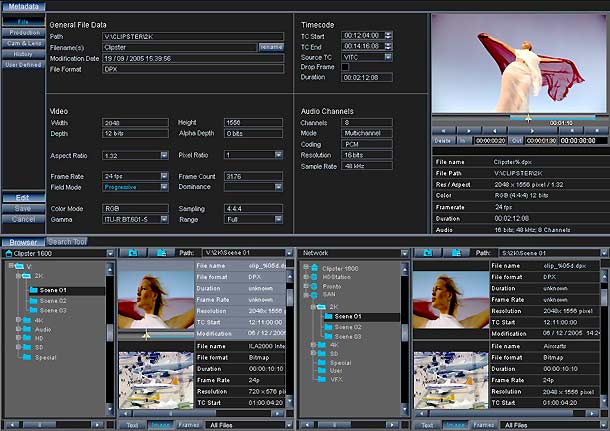Click the Pronto globe icon in Network tree
610x431 pixels.
315,286
